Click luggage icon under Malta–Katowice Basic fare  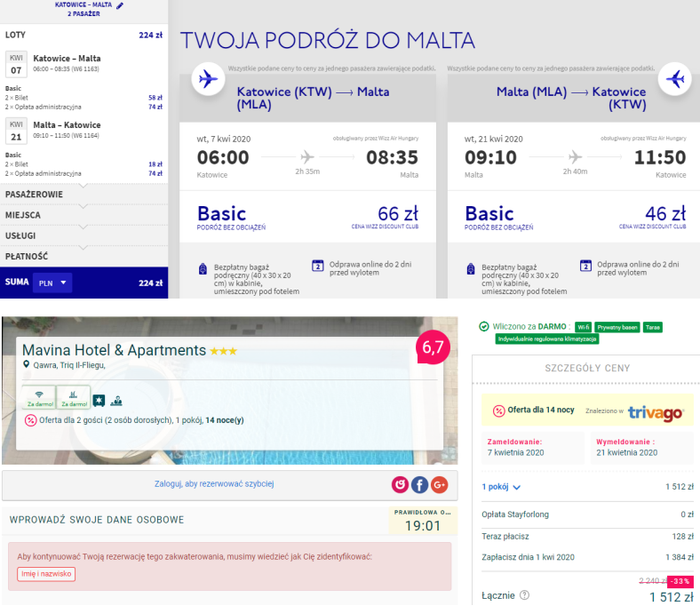tap(471, 269)
